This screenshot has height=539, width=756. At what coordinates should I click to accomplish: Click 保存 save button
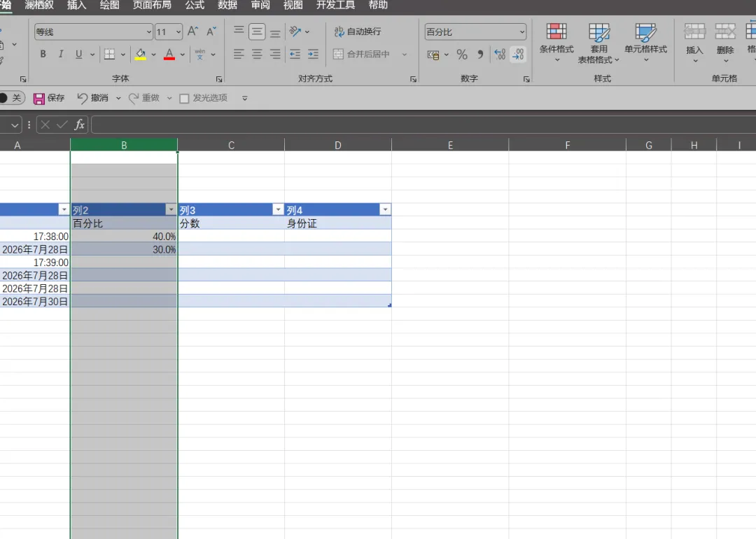(49, 99)
